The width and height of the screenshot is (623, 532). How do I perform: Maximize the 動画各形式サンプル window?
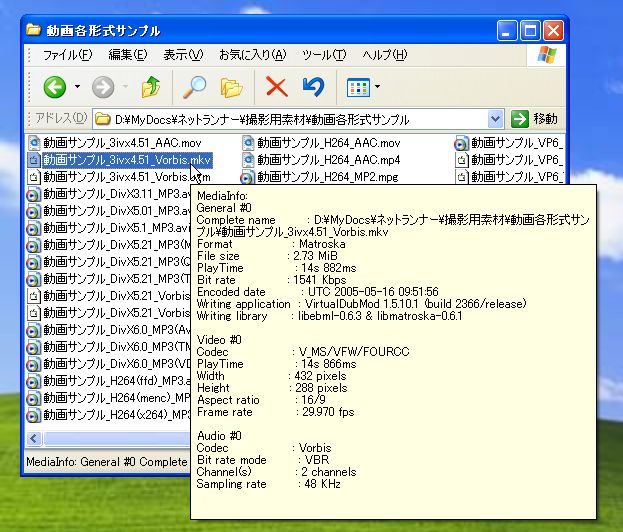point(530,31)
